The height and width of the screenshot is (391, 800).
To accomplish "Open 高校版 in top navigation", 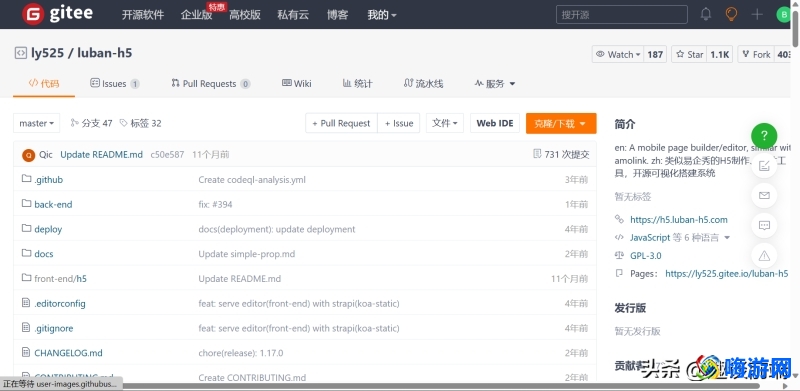I will tap(245, 15).
